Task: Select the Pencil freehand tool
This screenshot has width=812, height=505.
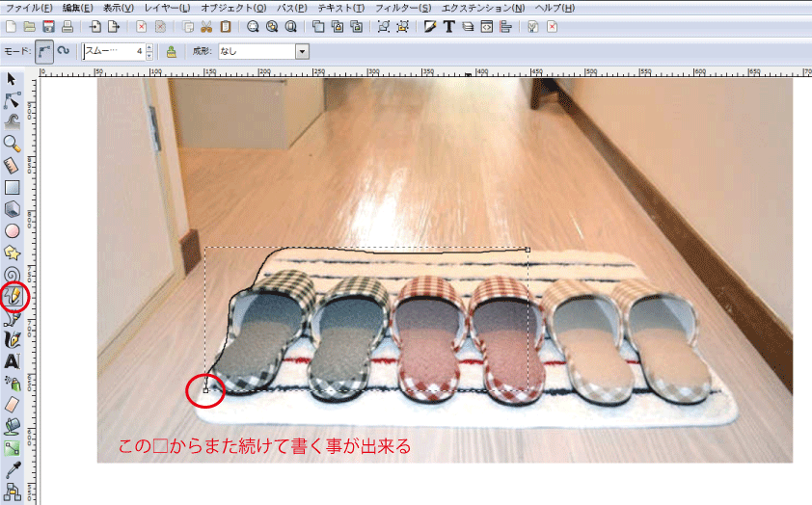Action: coord(13,297)
